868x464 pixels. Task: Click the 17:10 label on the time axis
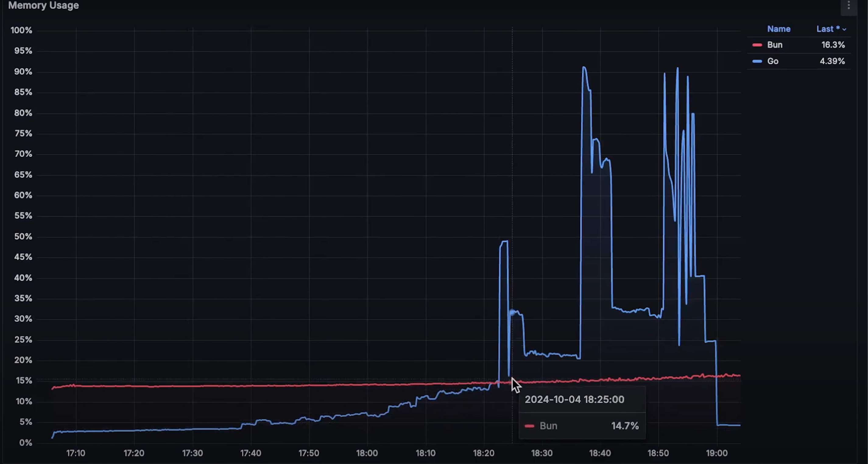tap(76, 453)
